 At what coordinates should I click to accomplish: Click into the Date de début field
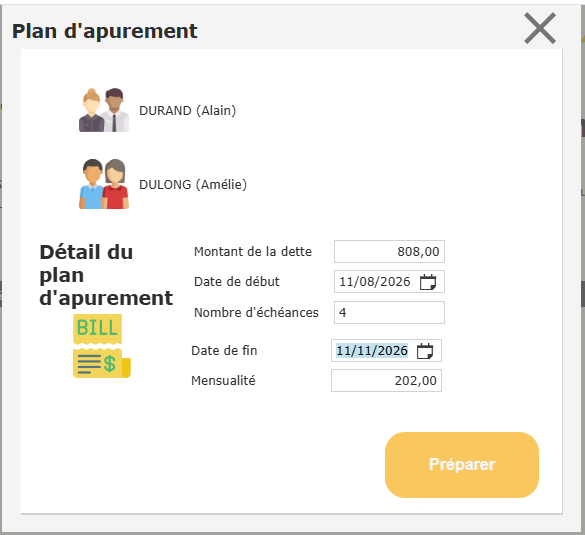(x=375, y=282)
